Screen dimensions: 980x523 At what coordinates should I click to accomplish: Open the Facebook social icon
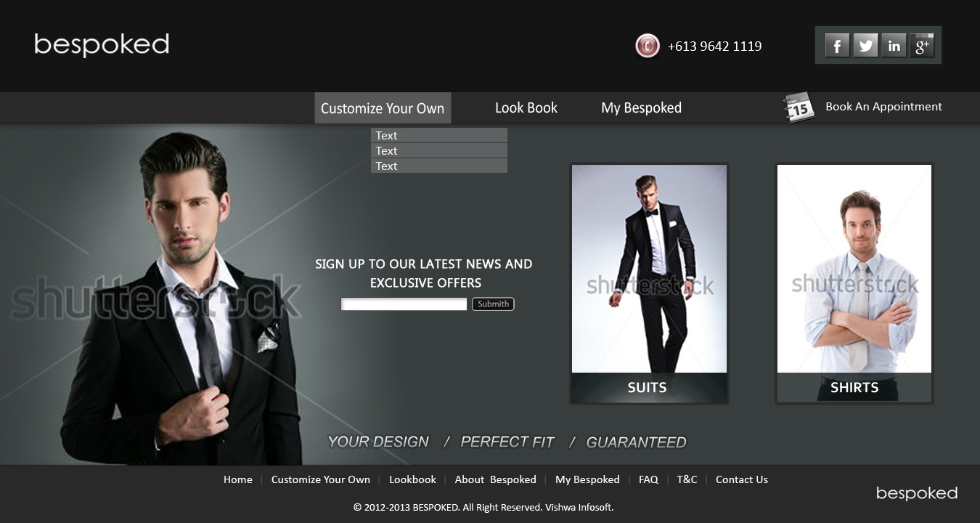point(837,46)
